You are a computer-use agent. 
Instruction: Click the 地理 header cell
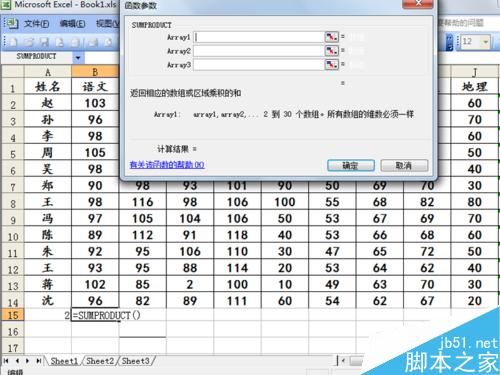click(x=475, y=87)
